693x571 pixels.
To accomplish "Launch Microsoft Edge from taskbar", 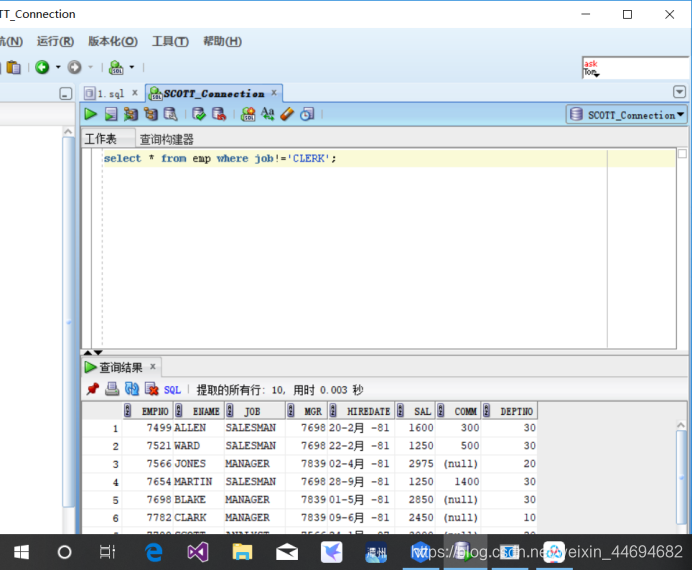I will point(154,552).
